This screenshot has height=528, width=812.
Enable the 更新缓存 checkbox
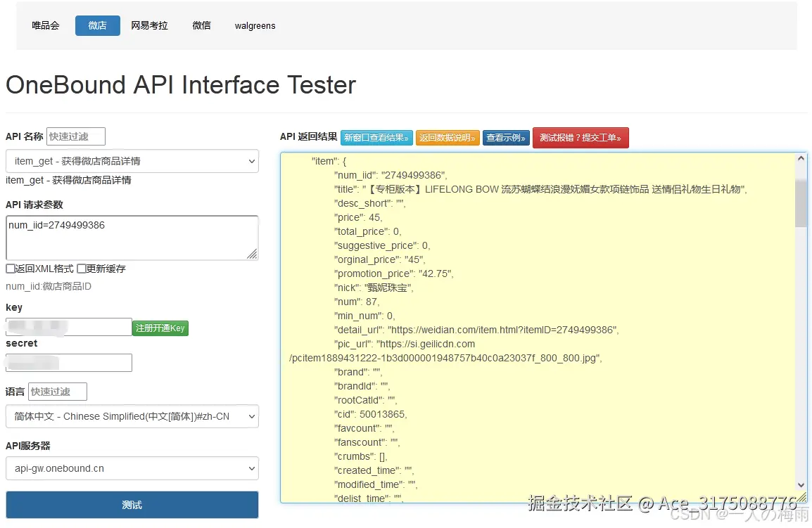pyautogui.click(x=82, y=269)
